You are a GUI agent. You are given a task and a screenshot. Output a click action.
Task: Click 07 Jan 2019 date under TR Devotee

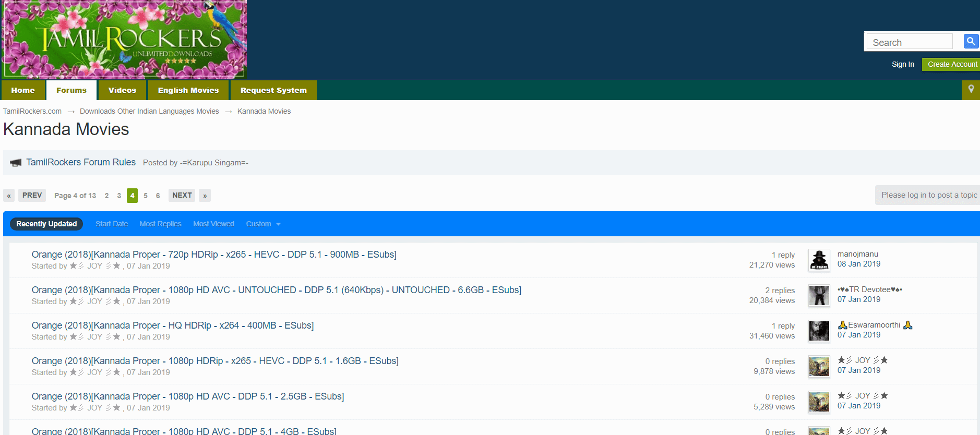point(859,299)
